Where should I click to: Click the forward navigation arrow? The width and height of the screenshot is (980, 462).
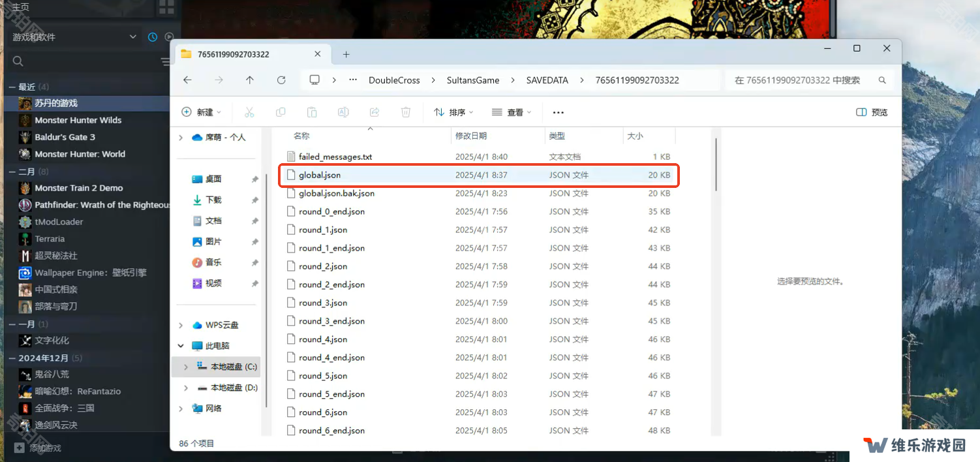pyautogui.click(x=219, y=80)
